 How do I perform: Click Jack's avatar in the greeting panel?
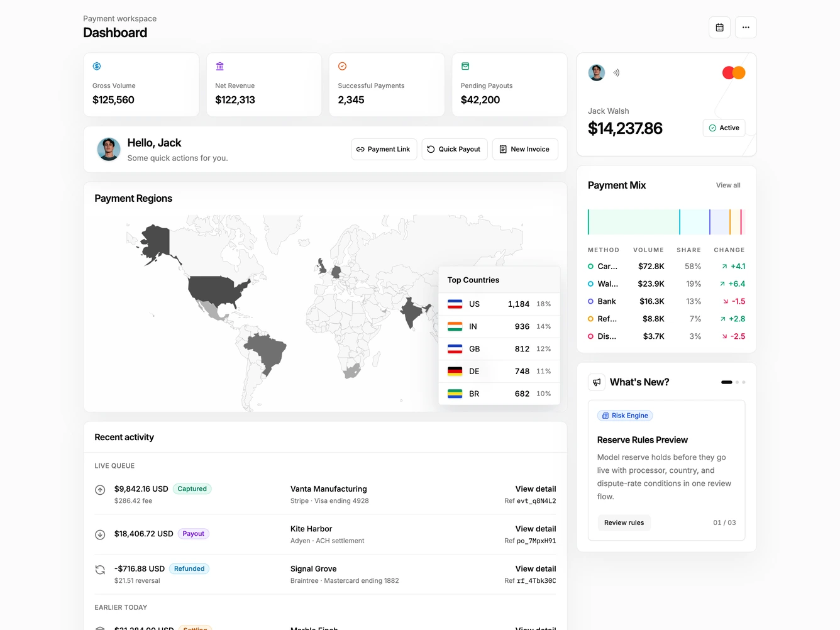click(x=109, y=150)
